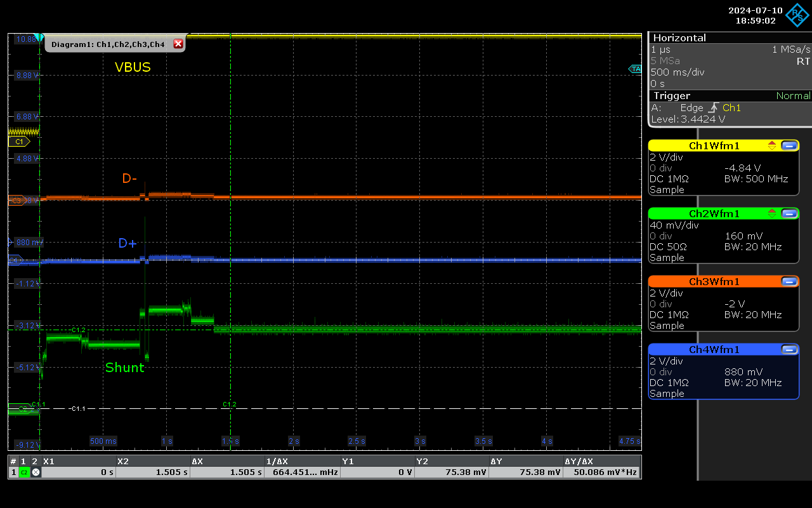Select the C1 channel ground marker
812x508 pixels.
[18, 142]
